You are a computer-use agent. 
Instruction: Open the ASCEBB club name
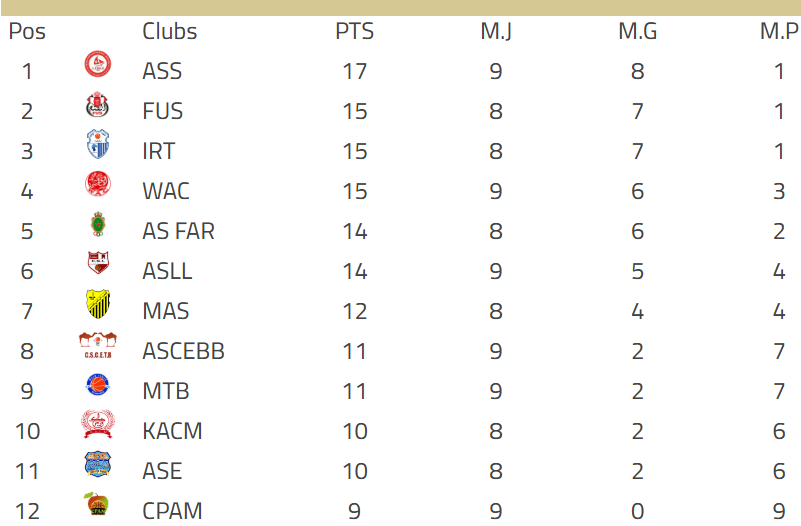coord(183,351)
